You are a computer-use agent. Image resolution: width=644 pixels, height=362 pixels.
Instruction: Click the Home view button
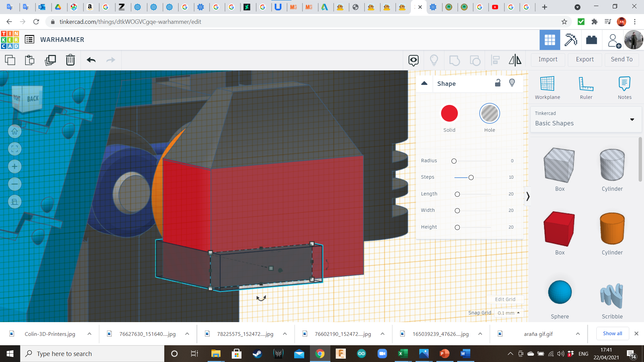coord(15,131)
